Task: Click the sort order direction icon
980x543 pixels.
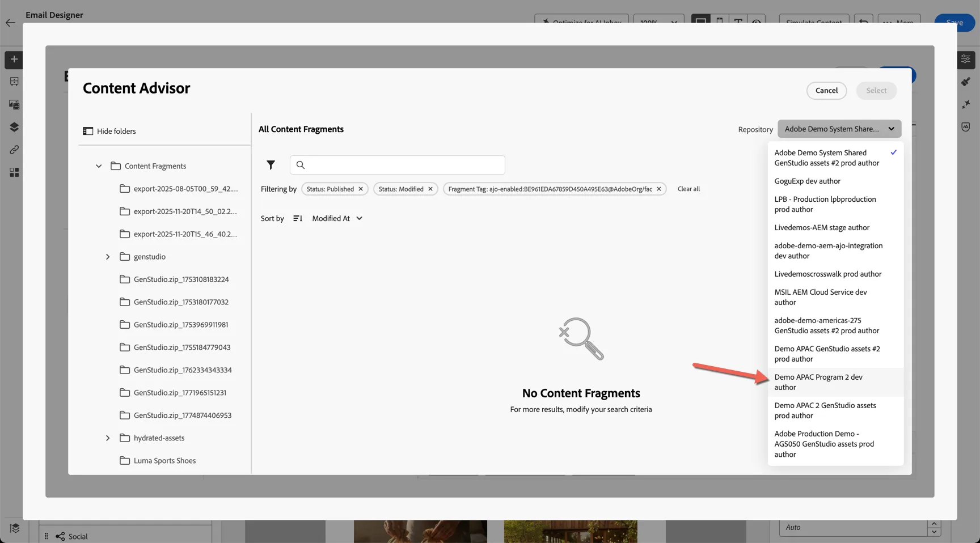Action: 298,218
